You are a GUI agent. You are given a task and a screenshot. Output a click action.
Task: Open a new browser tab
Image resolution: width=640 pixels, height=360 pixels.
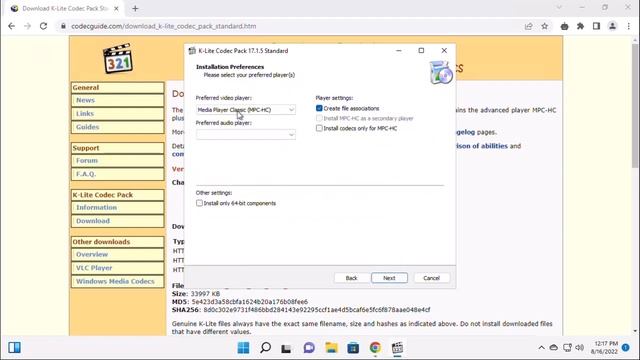135,8
